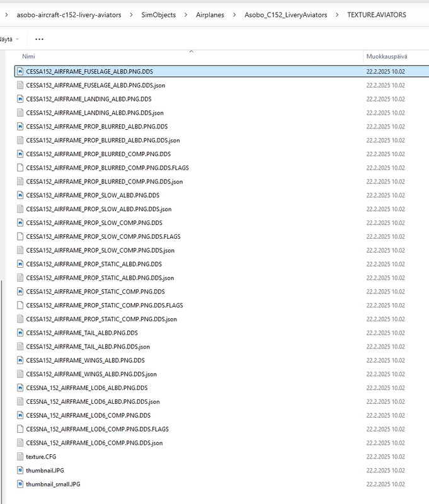Click icon of CESSA152_AIRFRAME_PROP_BLURRED_COMP.PNG.DDS.FLAGS file

[20, 168]
